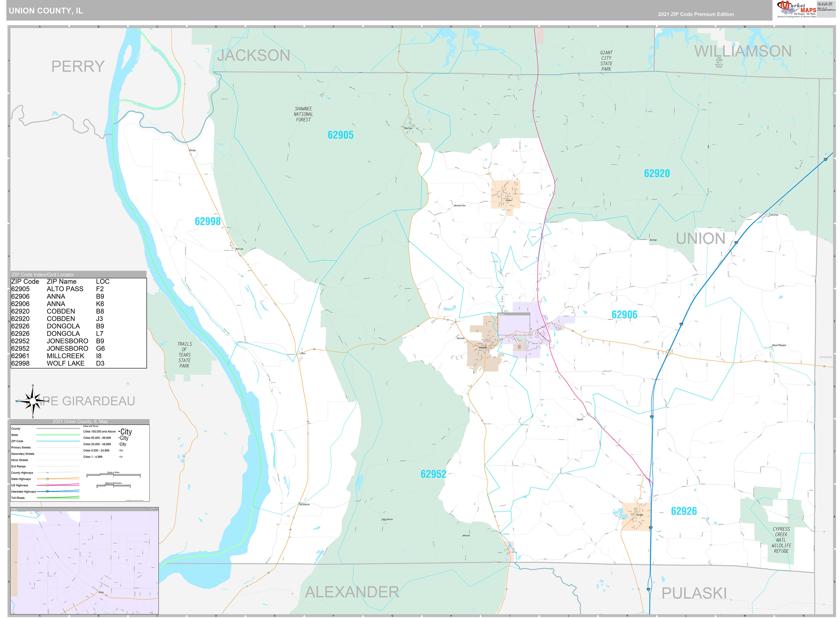Click the Valley Mission town label

point(387,520)
